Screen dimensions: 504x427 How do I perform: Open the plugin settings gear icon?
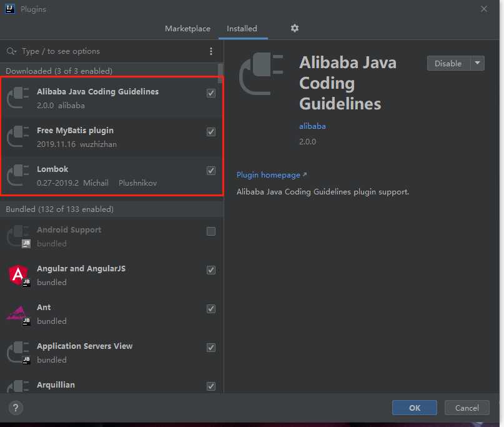click(x=294, y=28)
